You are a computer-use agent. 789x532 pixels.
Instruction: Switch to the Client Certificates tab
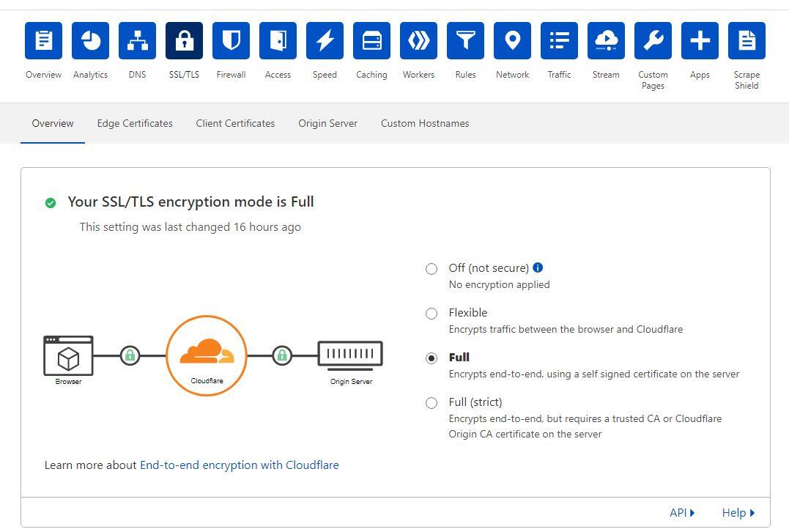tap(235, 123)
